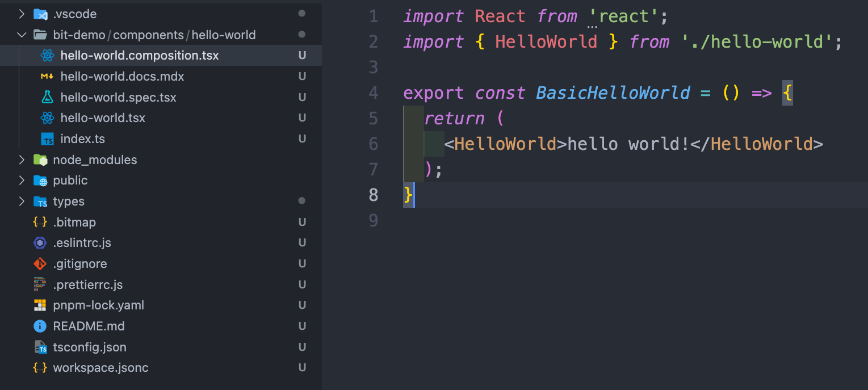
Task: Click the return keyword in the editor
Action: coord(454,118)
